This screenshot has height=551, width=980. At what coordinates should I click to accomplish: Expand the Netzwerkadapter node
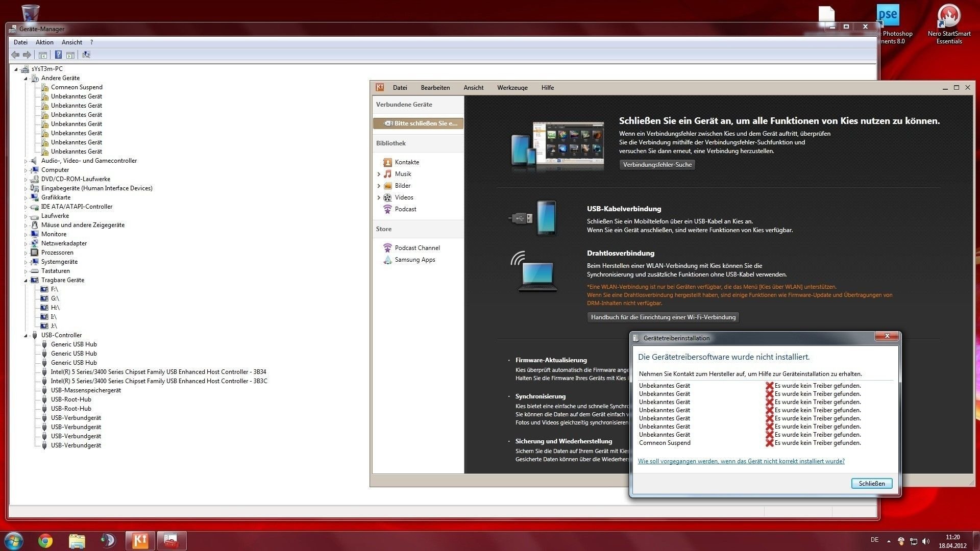coord(26,243)
